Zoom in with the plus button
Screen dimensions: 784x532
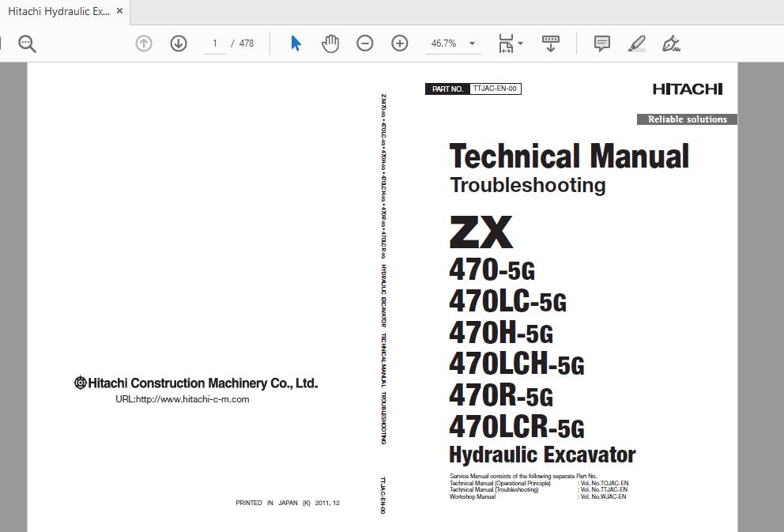pyautogui.click(x=399, y=43)
